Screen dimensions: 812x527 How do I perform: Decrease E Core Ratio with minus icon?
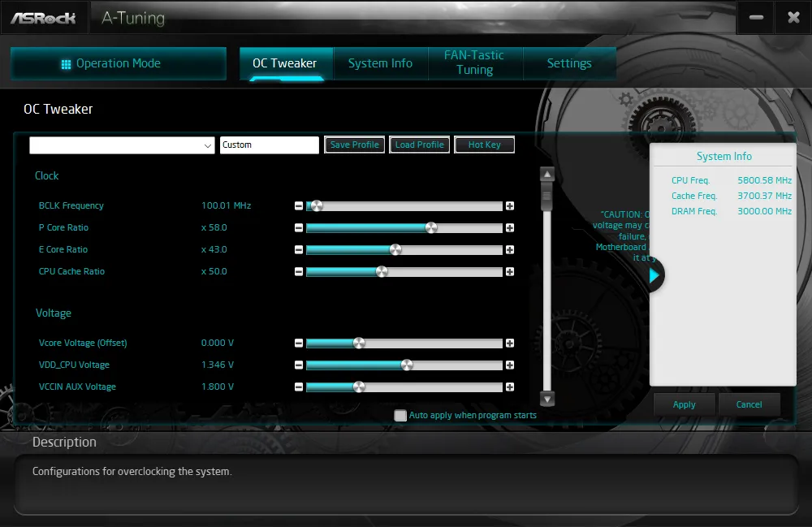pos(299,250)
